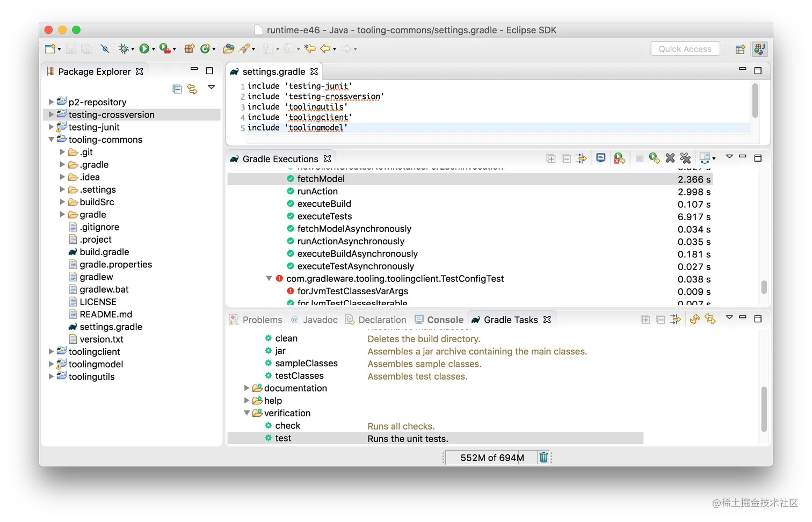Expand the toolingclient project
Image resolution: width=812 pixels, height=522 pixels.
pos(51,351)
